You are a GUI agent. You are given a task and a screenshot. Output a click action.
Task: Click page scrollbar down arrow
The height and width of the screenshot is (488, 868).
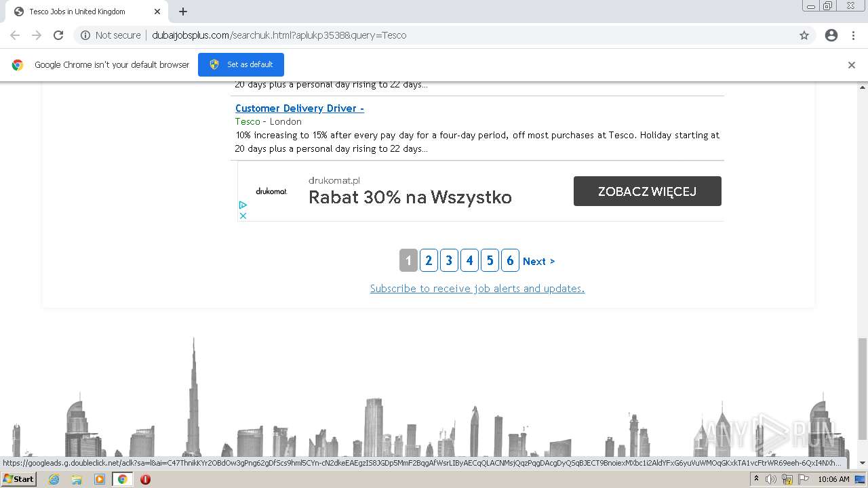863,464
